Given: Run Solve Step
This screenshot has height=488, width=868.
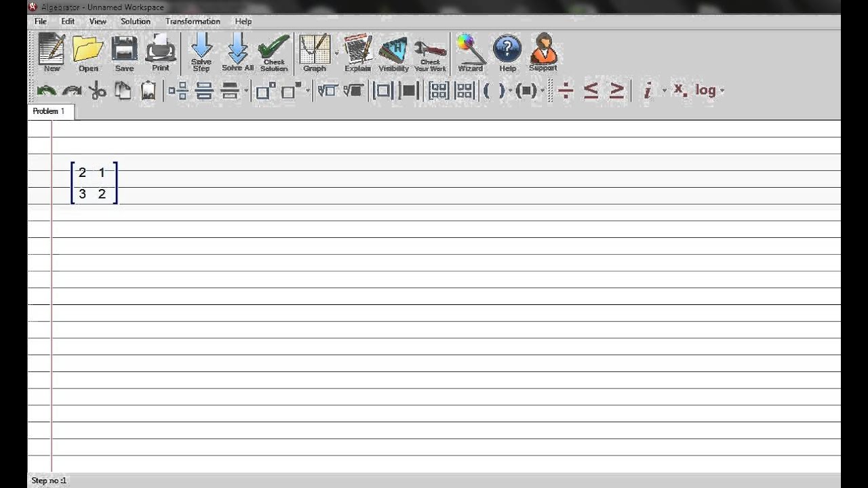Looking at the screenshot, I should [201, 52].
